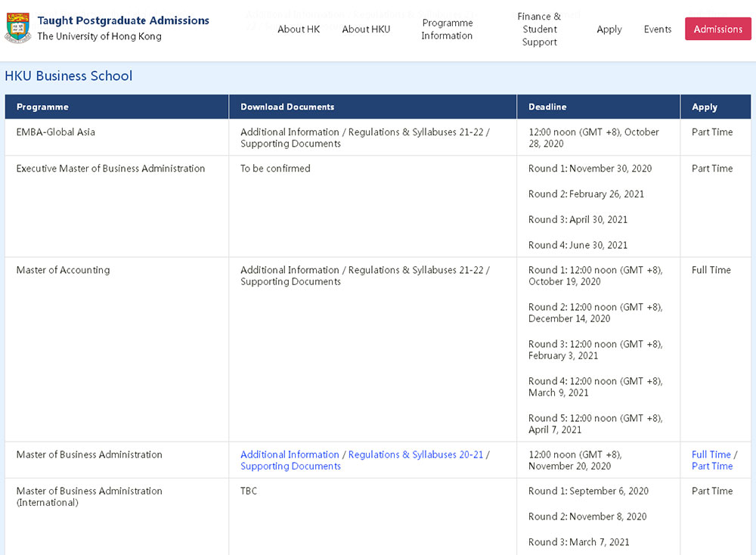Click Master of Accounting Supporting Documents text
This screenshot has width=756, height=555.
[291, 281]
